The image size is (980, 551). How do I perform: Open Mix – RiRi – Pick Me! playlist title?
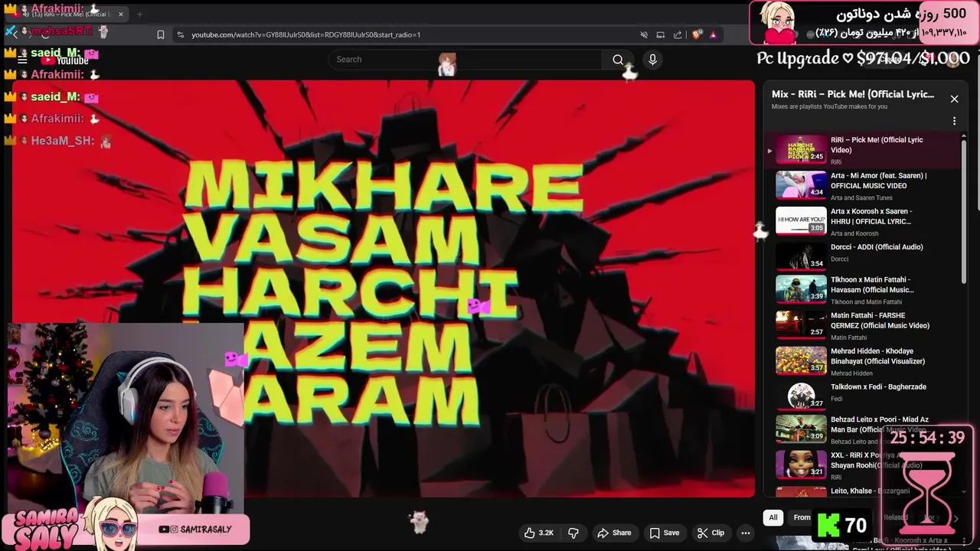point(853,94)
